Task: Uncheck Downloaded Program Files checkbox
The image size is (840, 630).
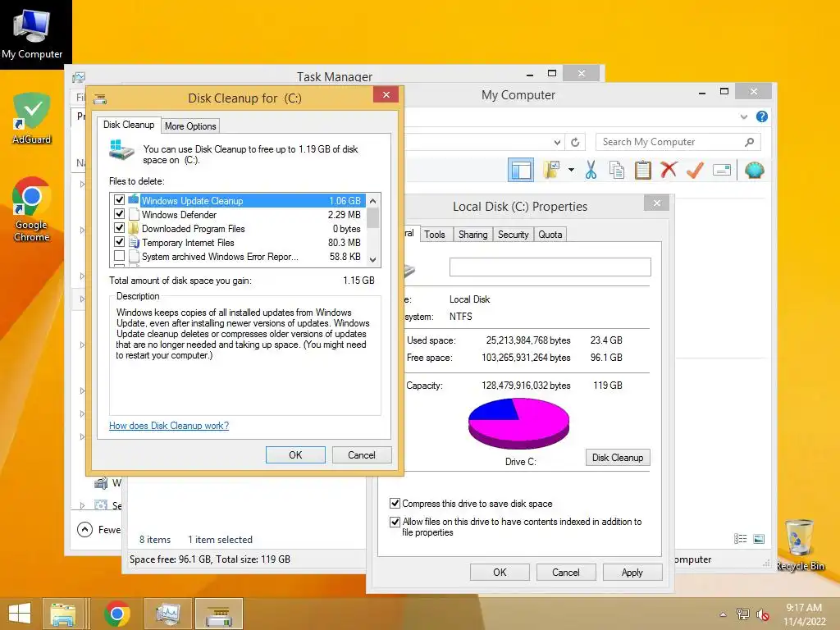Action: pyautogui.click(x=120, y=228)
